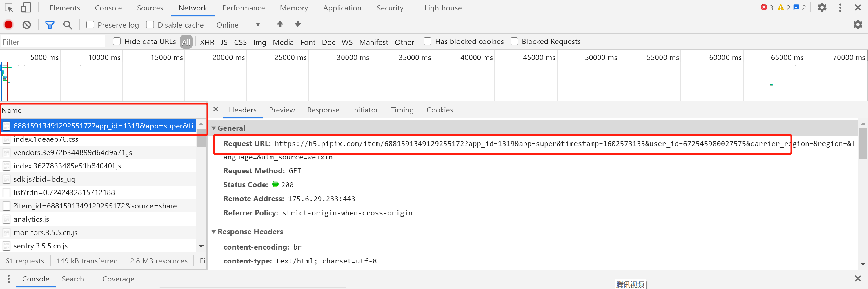The width and height of the screenshot is (868, 289).
Task: Open the Security panel
Action: (390, 8)
